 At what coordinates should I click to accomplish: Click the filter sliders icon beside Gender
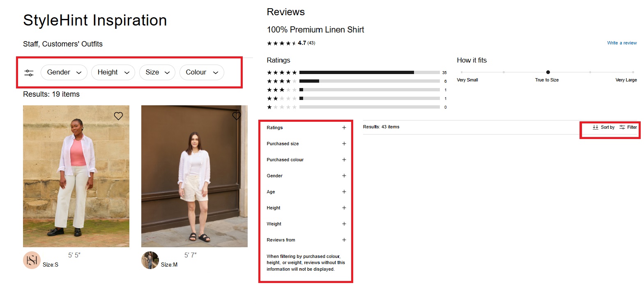click(x=29, y=73)
